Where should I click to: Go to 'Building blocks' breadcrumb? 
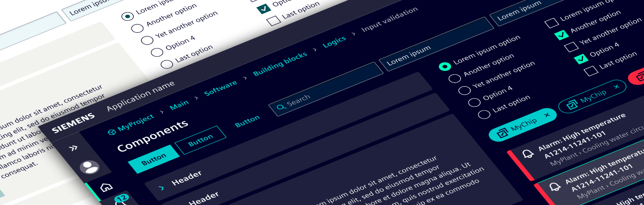pos(280,64)
